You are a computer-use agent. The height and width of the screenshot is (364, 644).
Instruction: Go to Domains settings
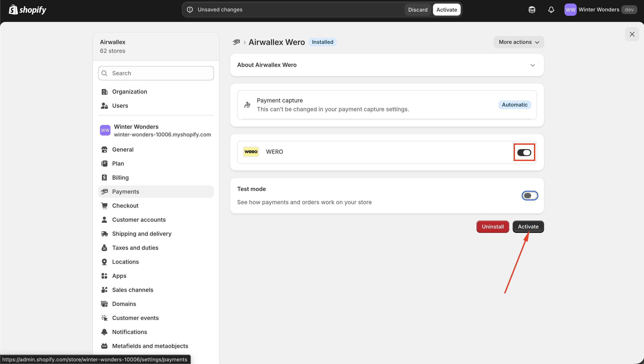click(x=156, y=304)
